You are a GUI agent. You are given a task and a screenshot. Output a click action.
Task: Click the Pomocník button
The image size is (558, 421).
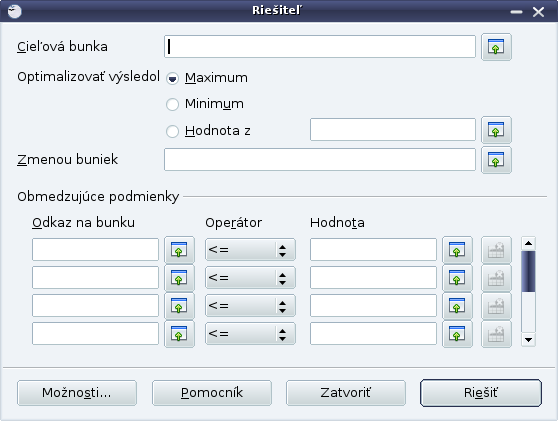212,393
